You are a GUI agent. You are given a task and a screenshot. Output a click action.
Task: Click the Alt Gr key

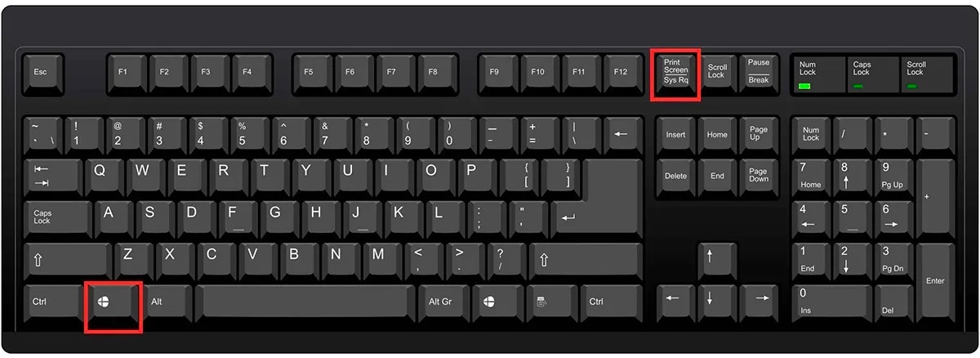pos(441,302)
